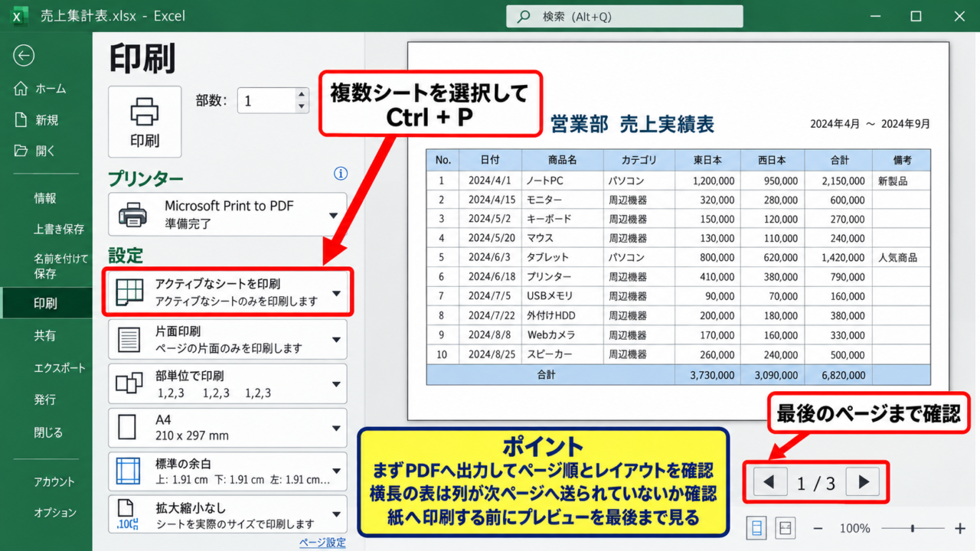
Task: Open the ページ設定 link
Action: point(322,543)
